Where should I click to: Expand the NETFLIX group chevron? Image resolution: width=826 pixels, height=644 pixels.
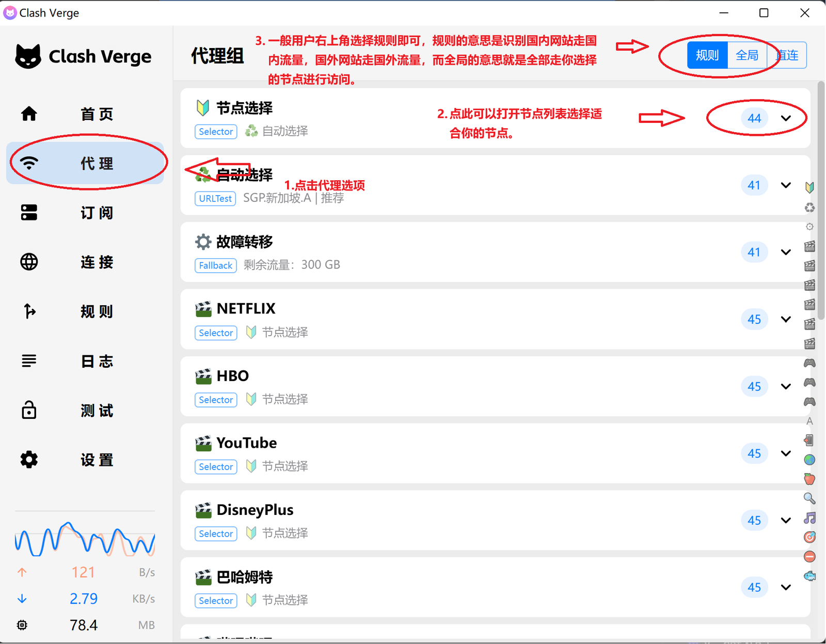pos(786,320)
